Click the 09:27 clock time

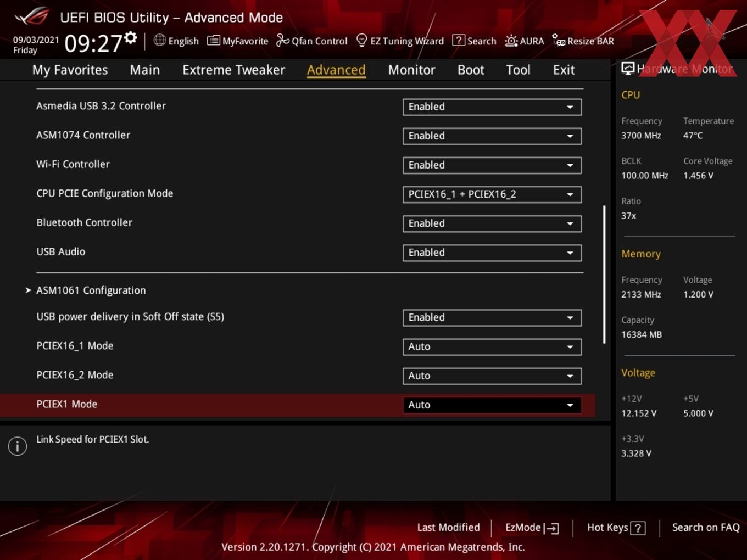[x=93, y=43]
